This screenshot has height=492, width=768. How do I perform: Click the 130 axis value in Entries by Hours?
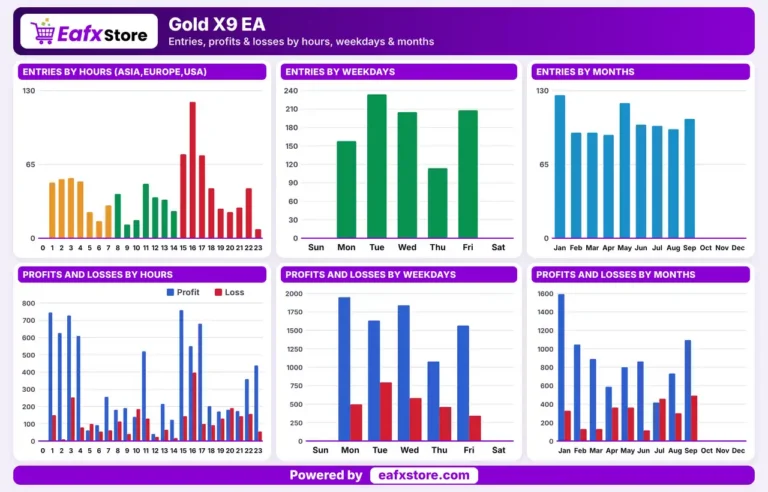29,91
